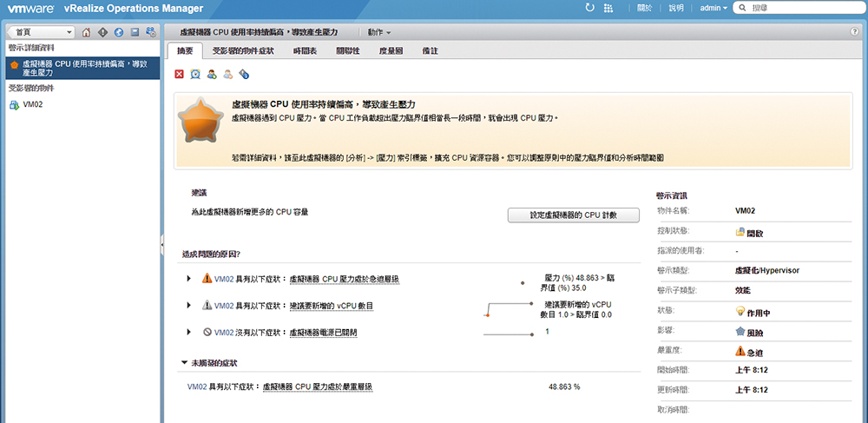Click the 建議要新增的 vCPU 數目 symptom link
This screenshot has height=423, width=868.
pyautogui.click(x=332, y=306)
